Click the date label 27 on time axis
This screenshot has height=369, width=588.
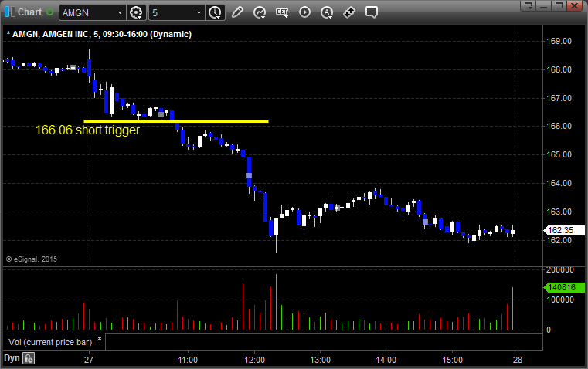tap(89, 360)
